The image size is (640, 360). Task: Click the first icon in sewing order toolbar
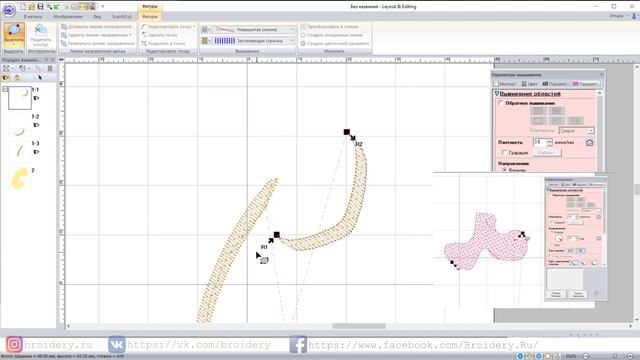point(6,68)
